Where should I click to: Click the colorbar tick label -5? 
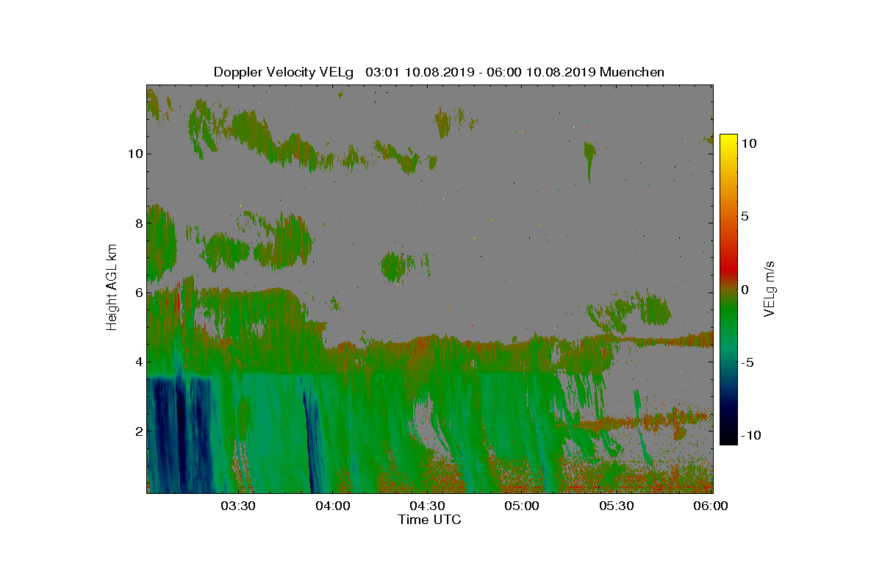(x=747, y=362)
